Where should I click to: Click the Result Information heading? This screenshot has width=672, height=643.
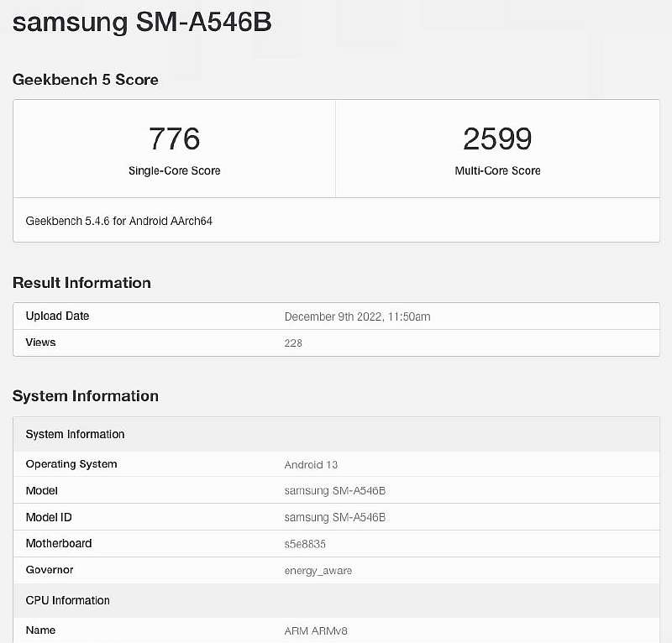(81, 283)
